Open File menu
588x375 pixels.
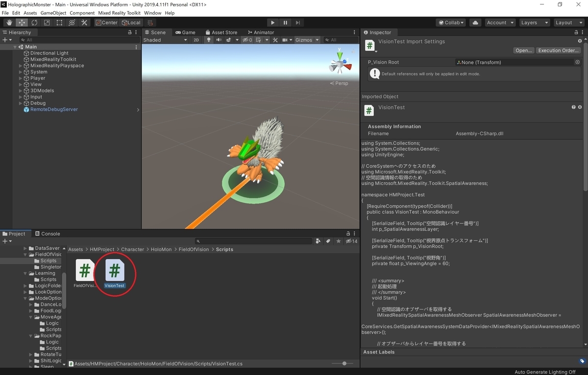tap(5, 13)
